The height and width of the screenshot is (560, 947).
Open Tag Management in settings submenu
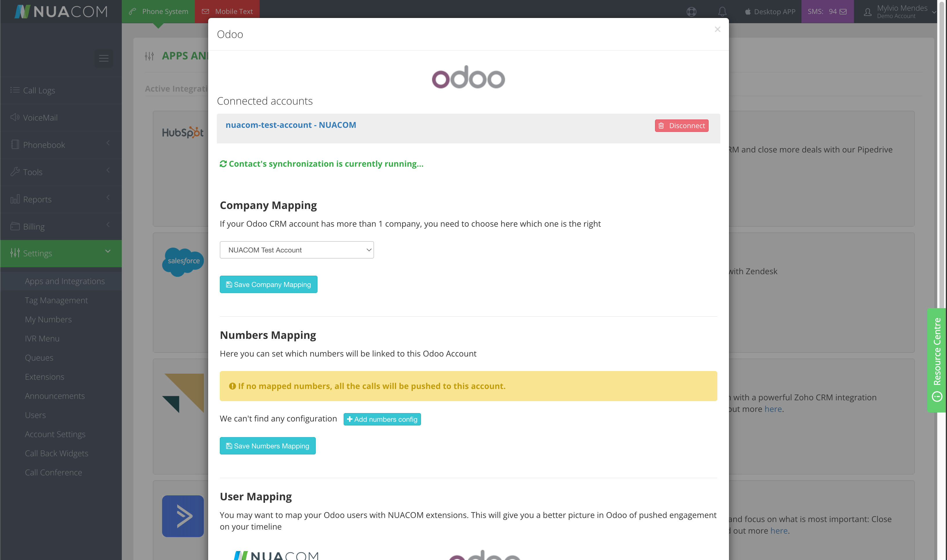pos(56,300)
